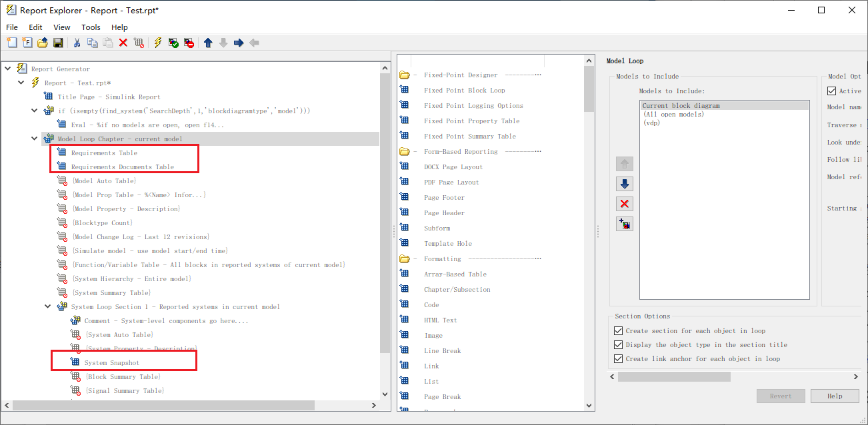Add a model with the add-model icon
Screen dimensions: 868x425
click(x=625, y=224)
